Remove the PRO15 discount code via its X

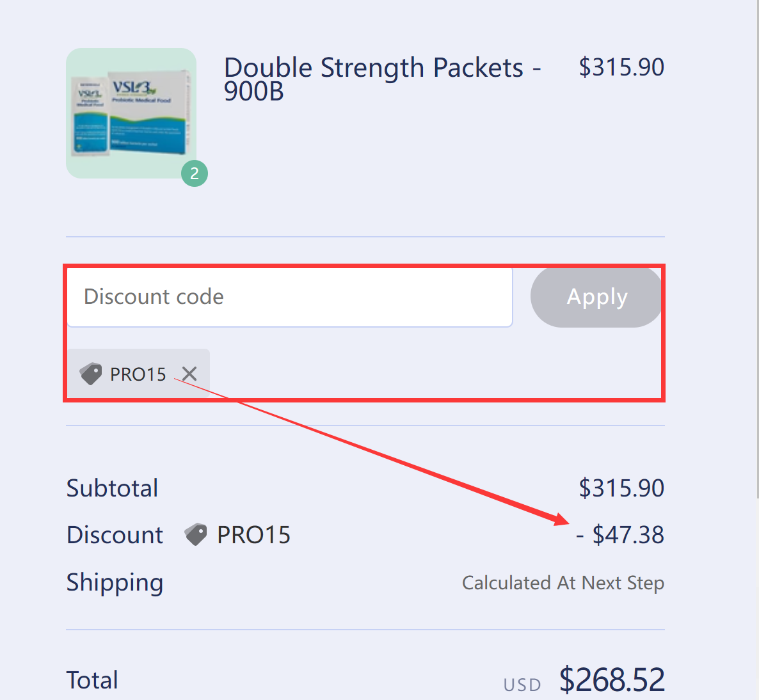tap(189, 374)
